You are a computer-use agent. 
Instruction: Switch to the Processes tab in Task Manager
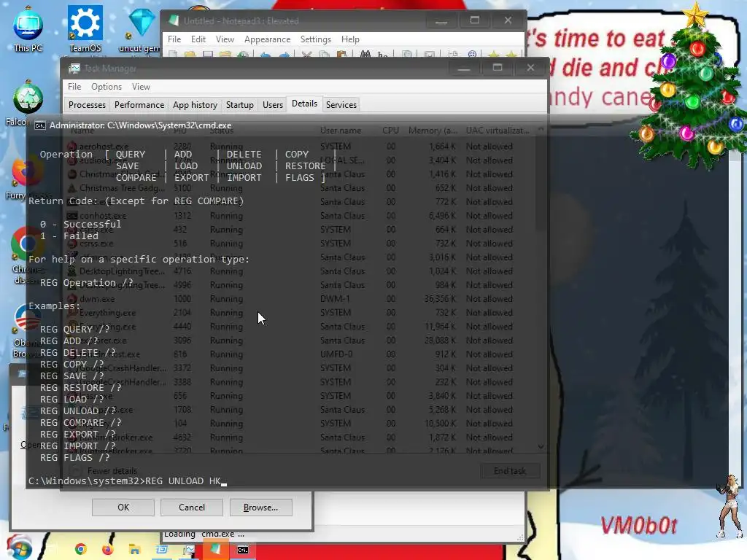(88, 105)
